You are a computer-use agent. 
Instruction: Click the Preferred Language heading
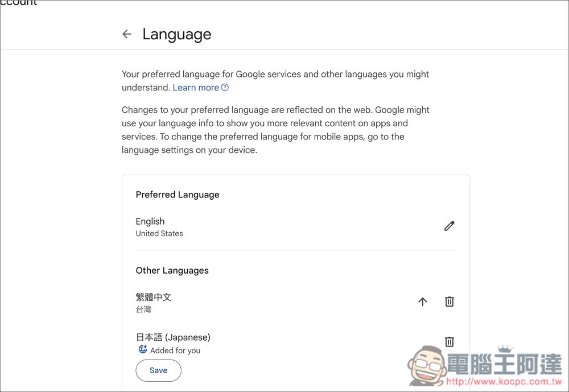pyautogui.click(x=178, y=195)
